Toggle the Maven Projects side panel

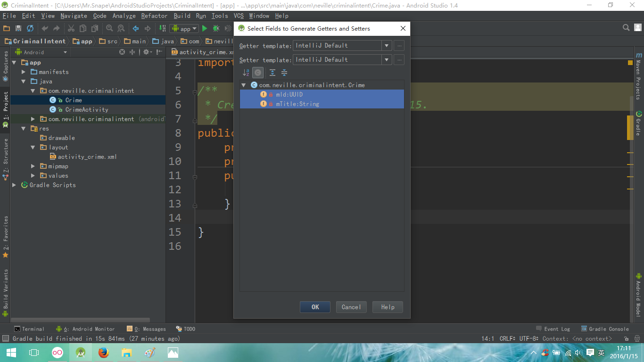(638, 76)
